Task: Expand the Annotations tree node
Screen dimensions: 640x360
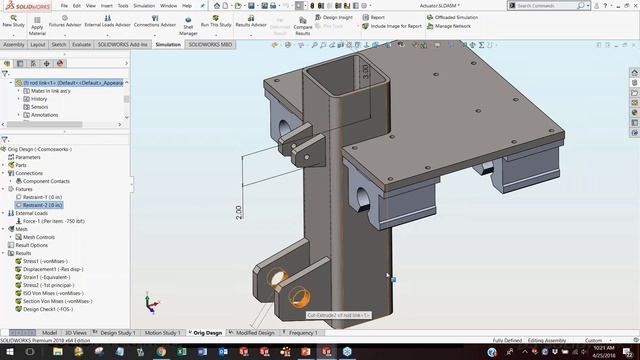Action: 18,115
